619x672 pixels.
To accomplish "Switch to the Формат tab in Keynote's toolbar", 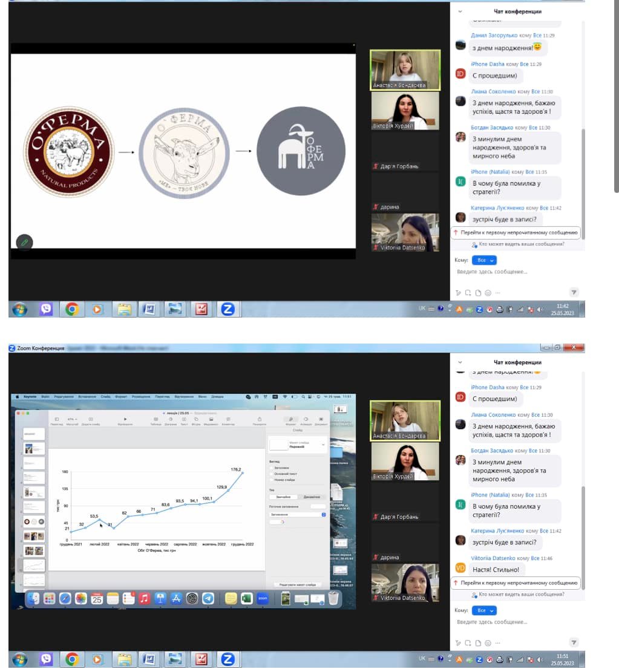I will 290,421.
